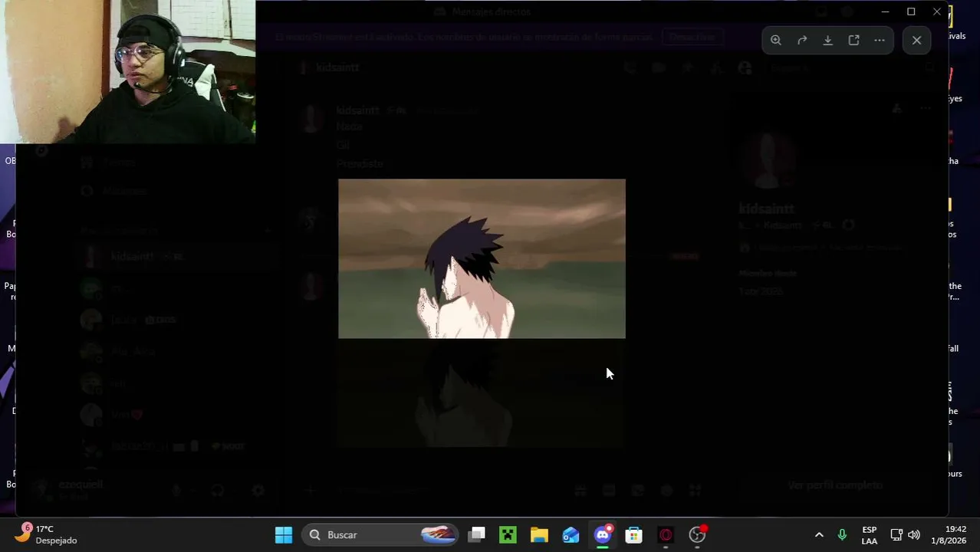The height and width of the screenshot is (552, 980).
Task: Launch Minecraft from the taskbar
Action: click(508, 534)
